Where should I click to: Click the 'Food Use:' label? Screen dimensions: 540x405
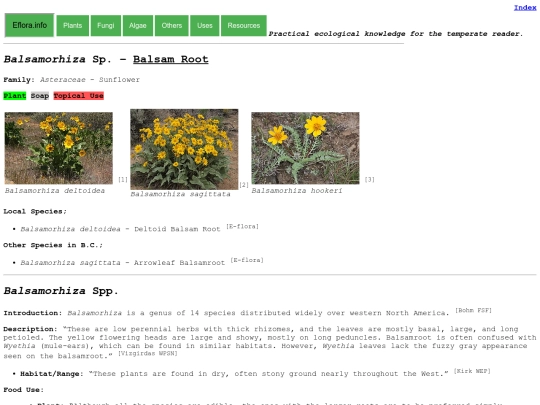pos(23,390)
